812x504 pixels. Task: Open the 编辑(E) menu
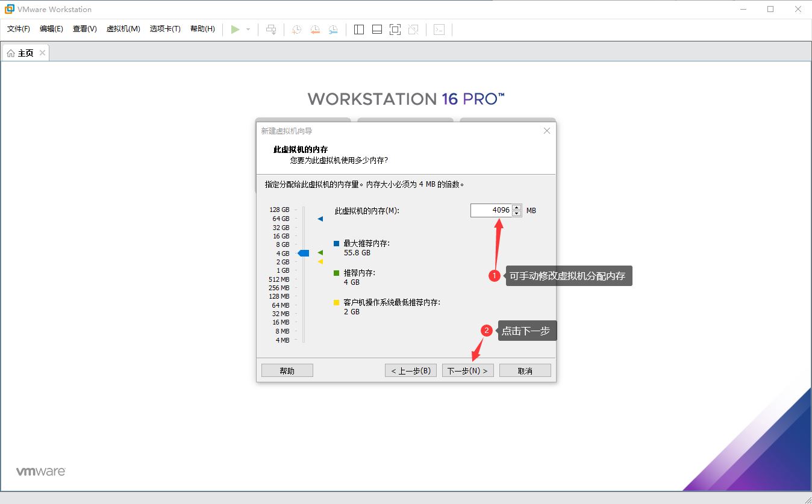[x=51, y=29]
